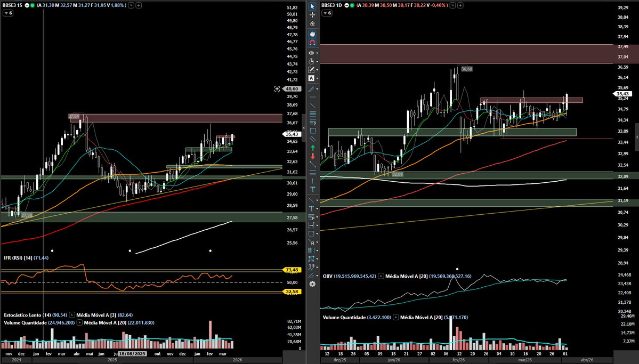Viewport: 639px width, 364px height.
Task: Add indicator with weekly chart plus button
Action: [139, 5]
